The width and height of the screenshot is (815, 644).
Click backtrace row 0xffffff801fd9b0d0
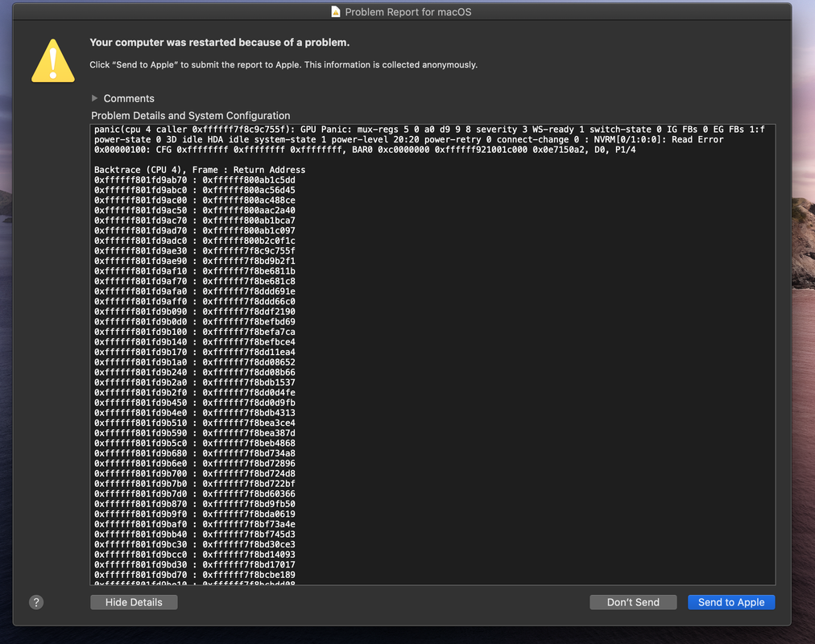tap(194, 321)
